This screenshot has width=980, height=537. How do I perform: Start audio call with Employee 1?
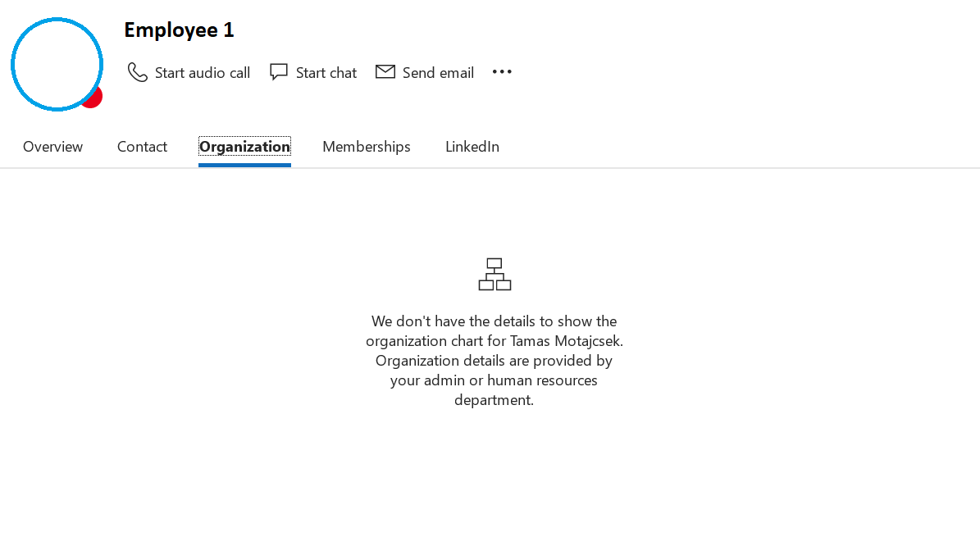(189, 72)
